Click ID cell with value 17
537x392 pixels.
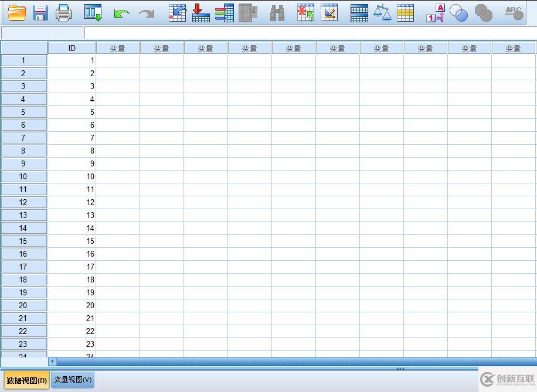tap(72, 267)
